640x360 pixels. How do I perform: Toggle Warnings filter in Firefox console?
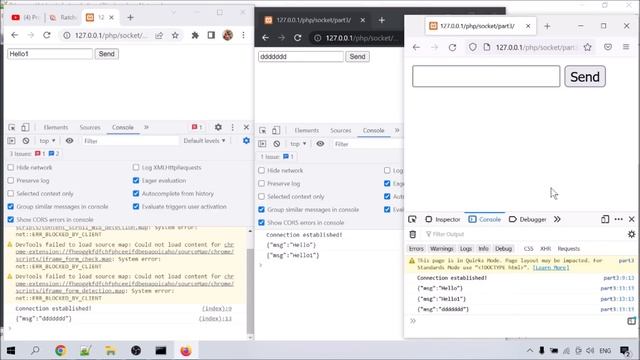[x=442, y=249]
